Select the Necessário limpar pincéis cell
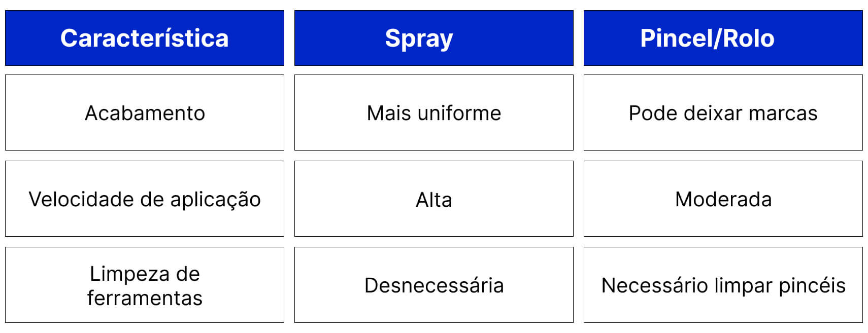868x333 pixels. tap(723, 285)
